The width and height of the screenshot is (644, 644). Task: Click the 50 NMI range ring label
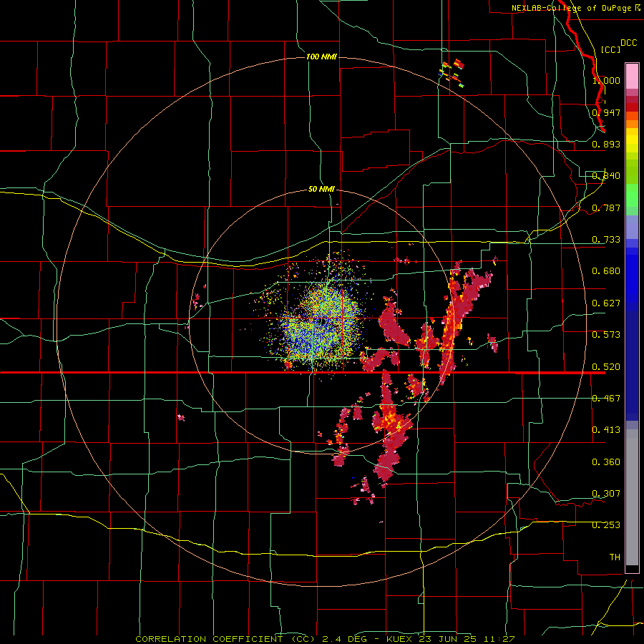click(321, 189)
